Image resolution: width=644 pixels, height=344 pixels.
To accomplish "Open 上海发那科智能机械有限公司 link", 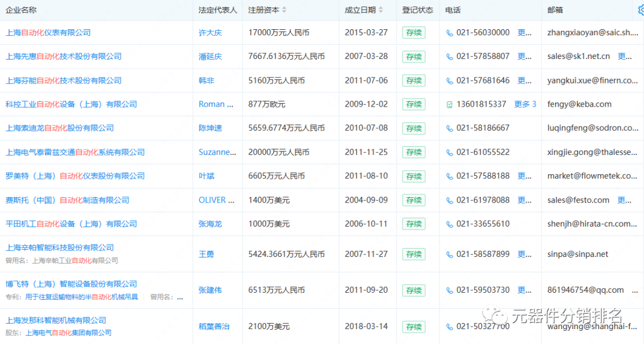I will click(56, 320).
